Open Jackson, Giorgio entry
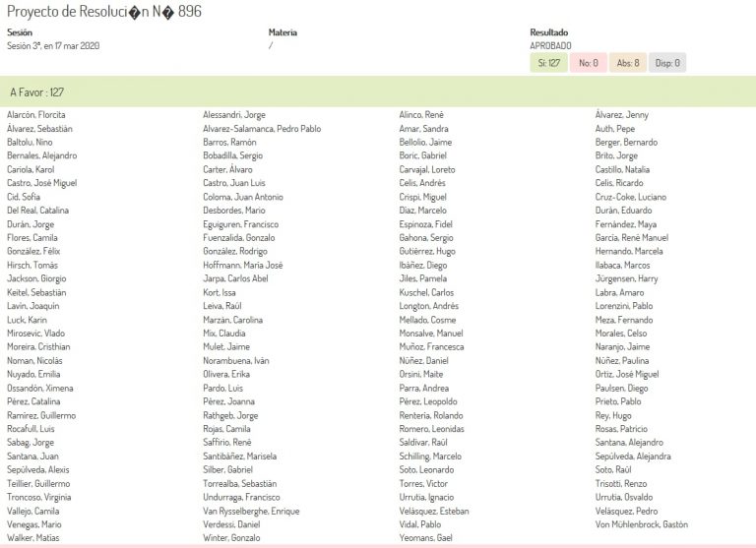Viewport: 756px width, 548px height. [37, 278]
